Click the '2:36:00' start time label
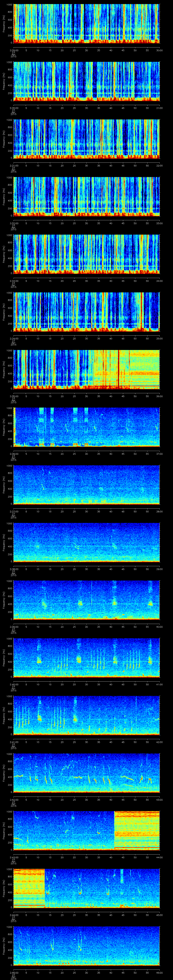The height and width of the screenshot is (980, 173). point(14,454)
